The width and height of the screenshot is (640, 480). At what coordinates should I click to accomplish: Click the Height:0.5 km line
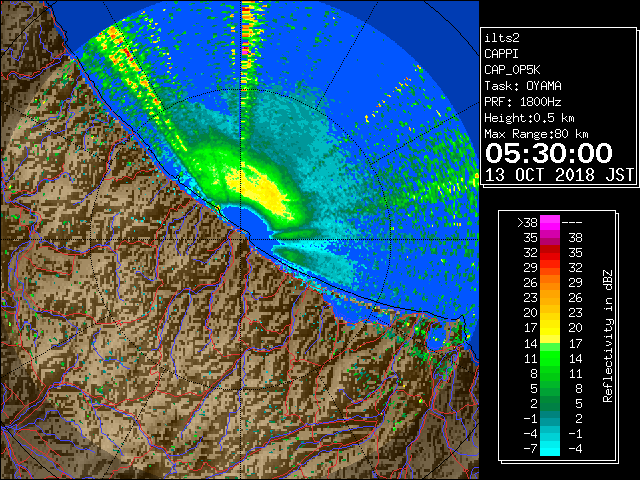tap(529, 118)
